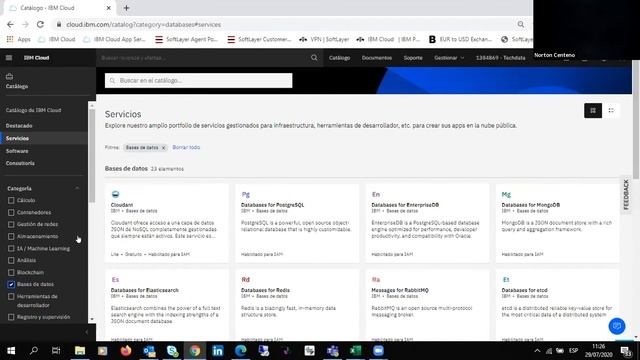The height and width of the screenshot is (360, 640).
Task: Open the Windows notification center
Action: coord(625,351)
